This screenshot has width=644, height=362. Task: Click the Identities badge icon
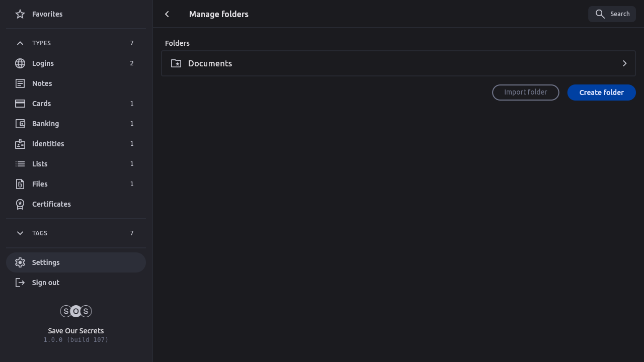tap(20, 144)
